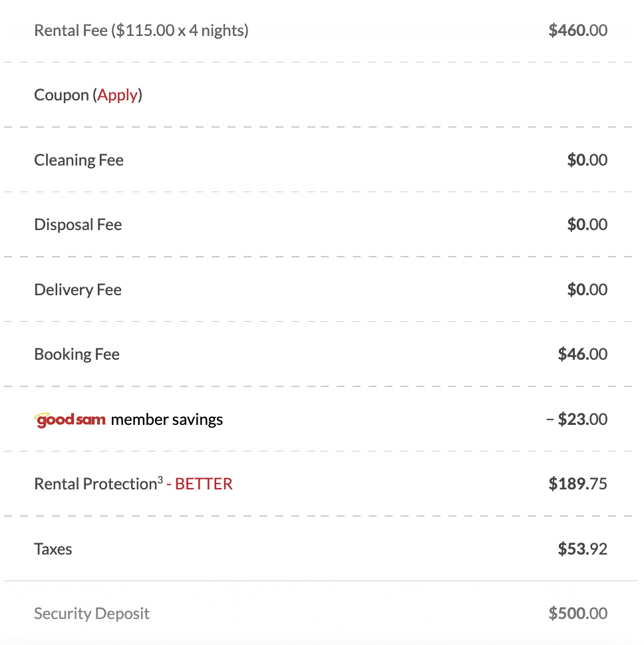Click the Delivery Fee label
The width and height of the screenshot is (644, 645).
[78, 290]
